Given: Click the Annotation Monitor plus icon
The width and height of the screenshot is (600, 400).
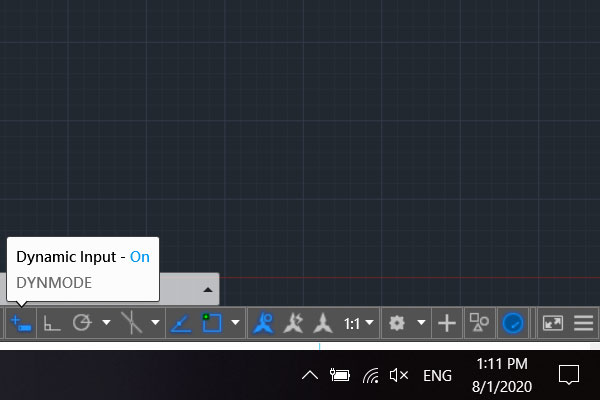Looking at the screenshot, I should tap(447, 323).
